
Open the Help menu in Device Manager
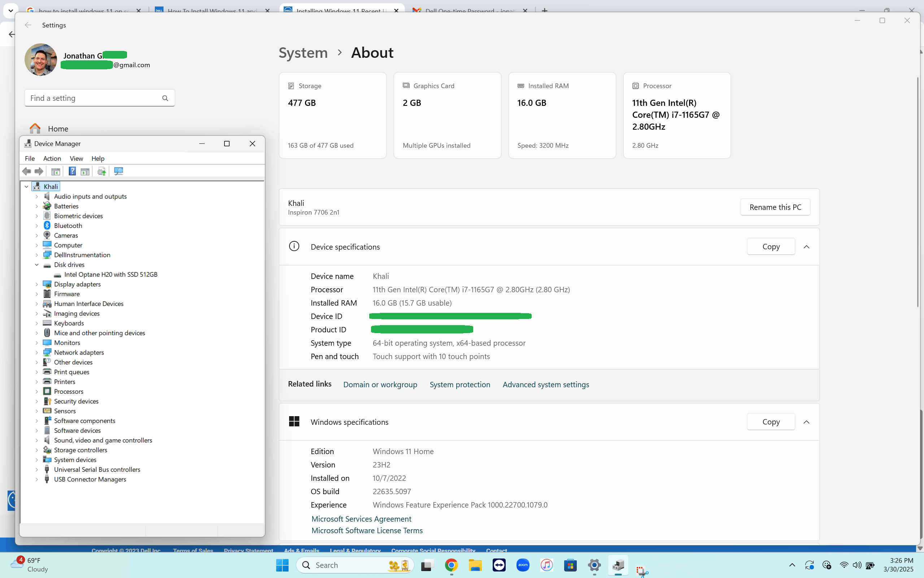98,158
